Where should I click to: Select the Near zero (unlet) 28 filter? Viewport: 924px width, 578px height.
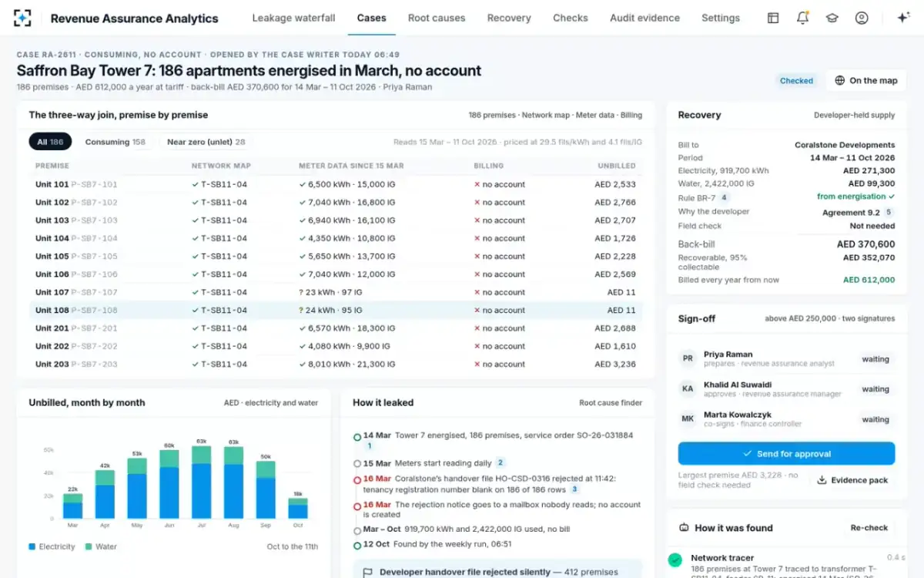206,142
